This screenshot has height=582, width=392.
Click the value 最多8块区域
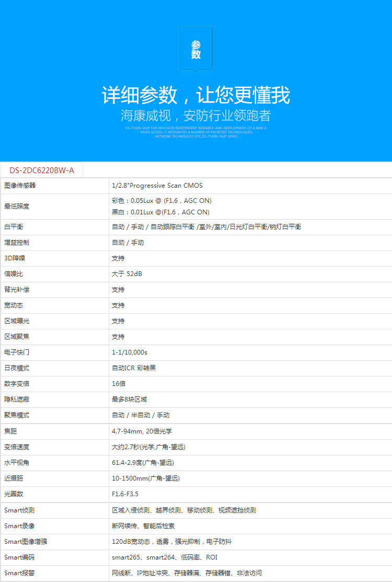tap(130, 400)
